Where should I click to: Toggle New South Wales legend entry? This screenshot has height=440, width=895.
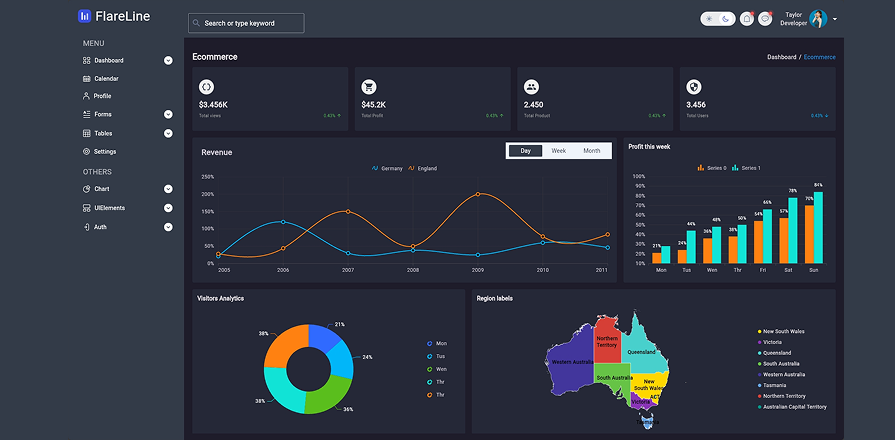(781, 332)
